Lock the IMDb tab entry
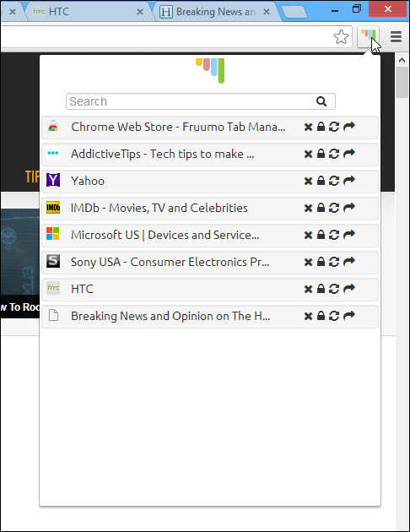 click(x=321, y=208)
